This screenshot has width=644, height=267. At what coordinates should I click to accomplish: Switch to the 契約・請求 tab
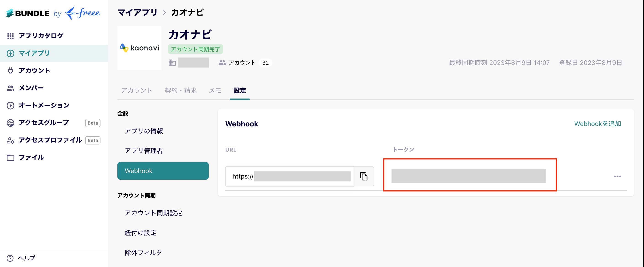(x=181, y=90)
